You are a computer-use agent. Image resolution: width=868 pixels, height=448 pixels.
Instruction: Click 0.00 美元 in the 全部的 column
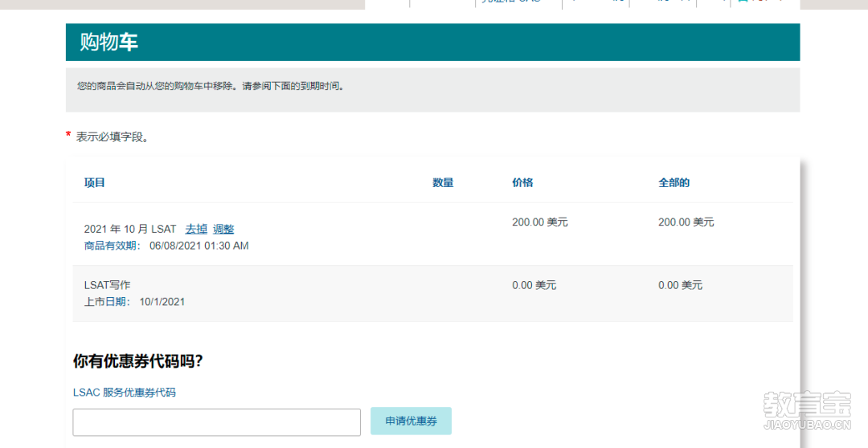tap(681, 285)
